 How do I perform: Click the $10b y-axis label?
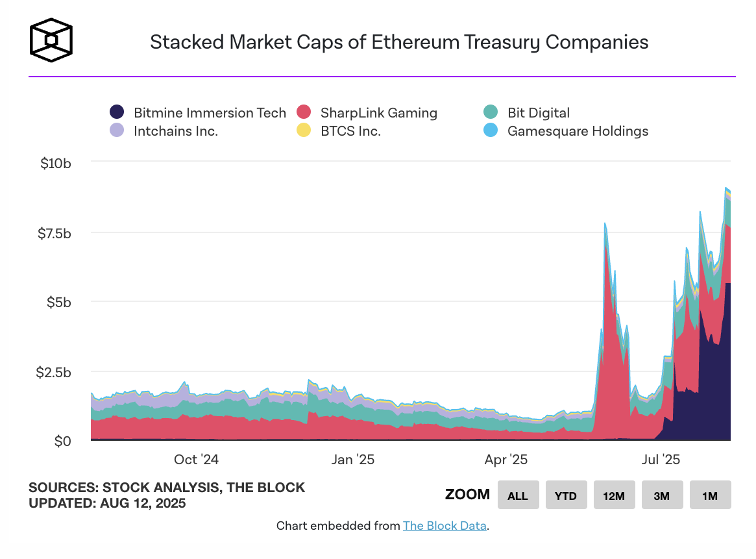[55, 164]
